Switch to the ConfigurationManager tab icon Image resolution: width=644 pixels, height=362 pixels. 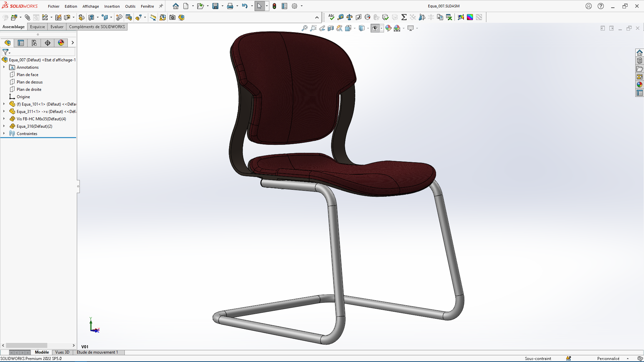(x=34, y=43)
